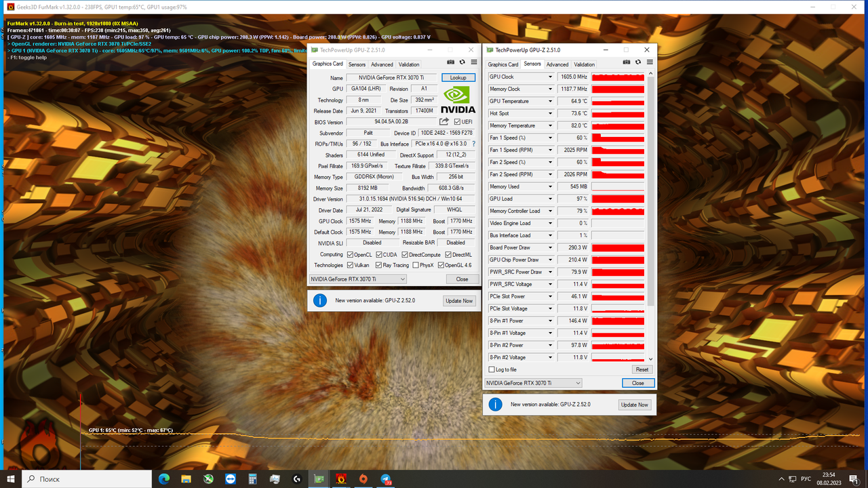Switch to Sensors tab in left GPU-Z window
868x488 pixels.
point(357,64)
